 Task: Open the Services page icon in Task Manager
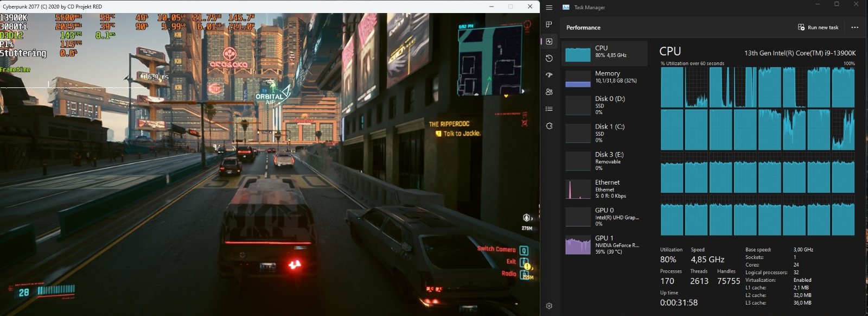point(549,126)
